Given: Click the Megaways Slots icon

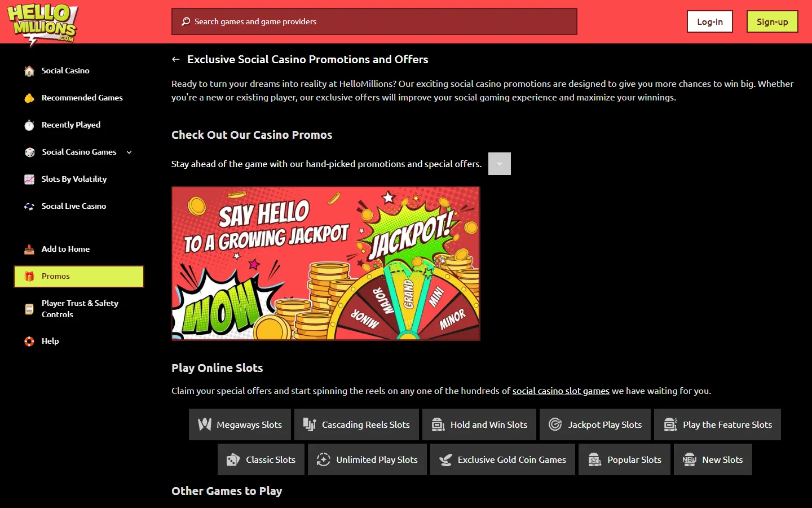Looking at the screenshot, I should (204, 424).
